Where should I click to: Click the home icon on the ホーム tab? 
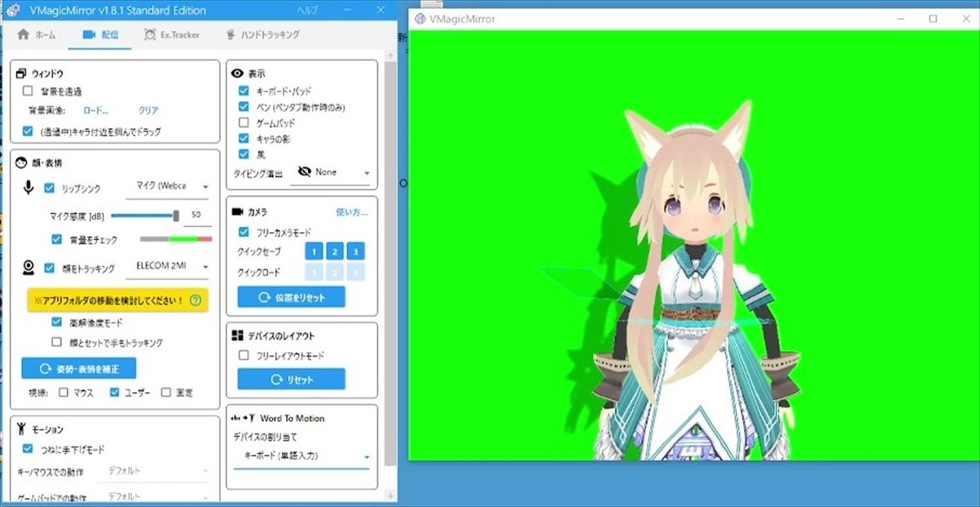point(23,35)
